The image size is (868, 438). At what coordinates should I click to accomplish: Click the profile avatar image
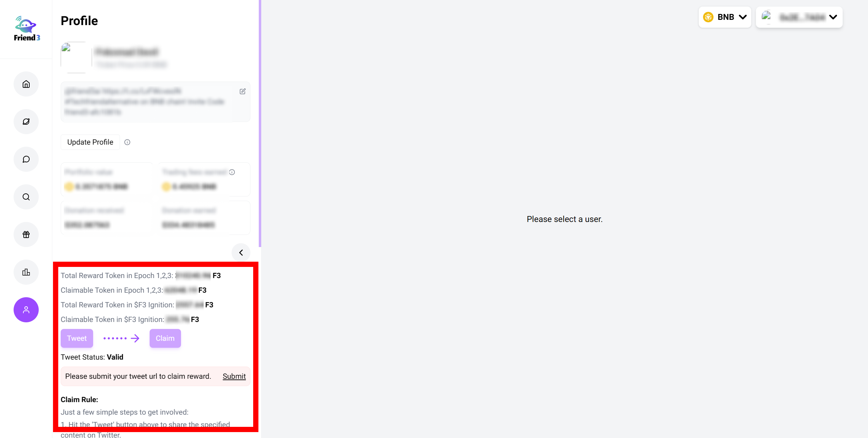click(76, 57)
